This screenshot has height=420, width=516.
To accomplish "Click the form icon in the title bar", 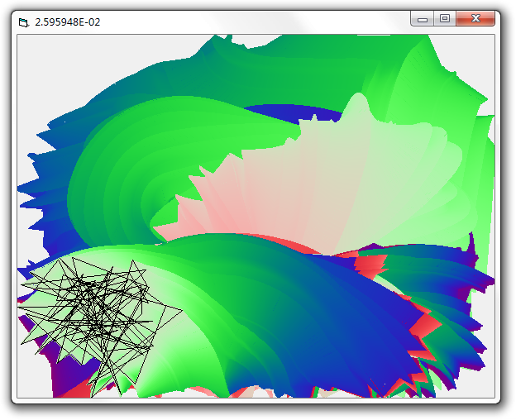I will pos(24,22).
